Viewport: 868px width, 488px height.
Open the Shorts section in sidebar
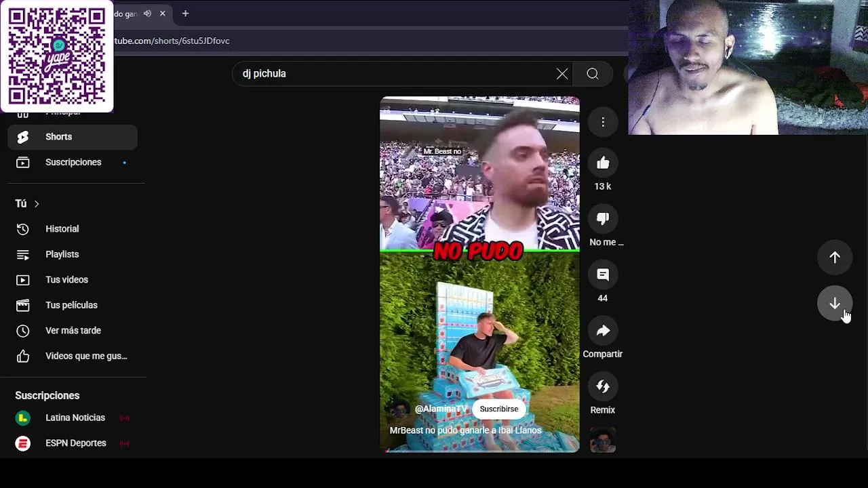[73, 137]
